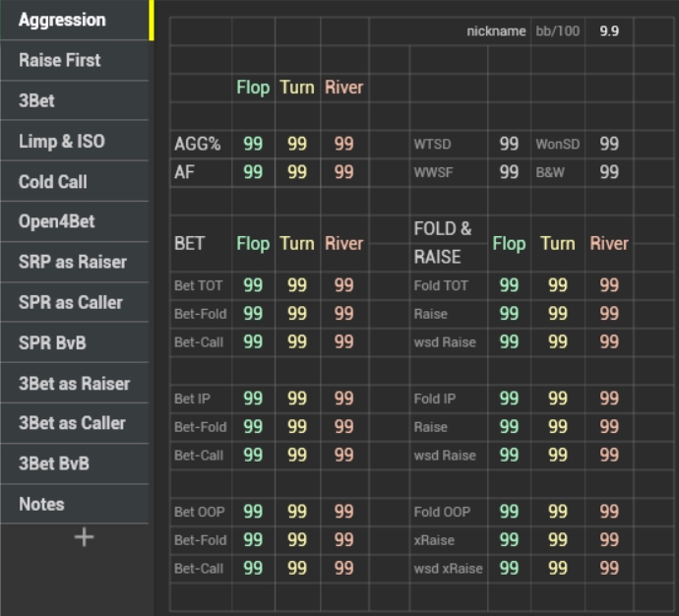679x616 pixels.
Task: Click the WTSD stat value
Action: coord(509,145)
